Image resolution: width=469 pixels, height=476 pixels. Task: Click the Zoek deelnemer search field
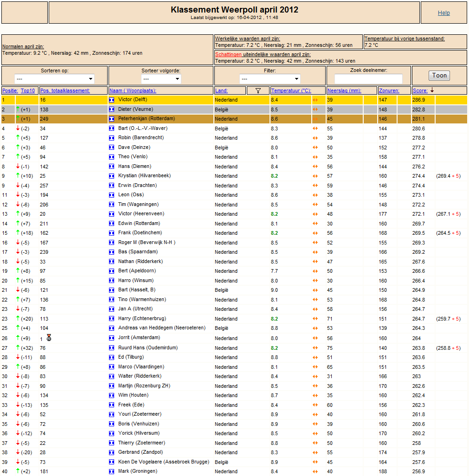coord(368,79)
